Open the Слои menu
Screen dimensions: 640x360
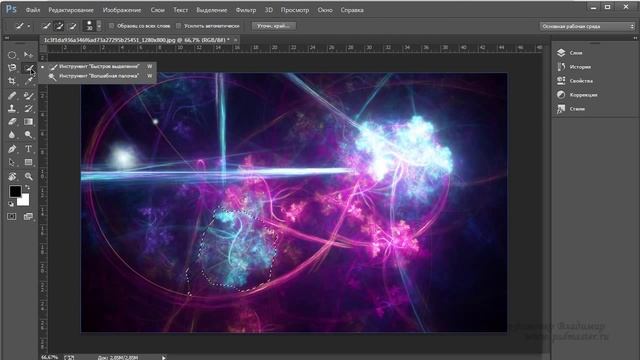pyautogui.click(x=157, y=10)
